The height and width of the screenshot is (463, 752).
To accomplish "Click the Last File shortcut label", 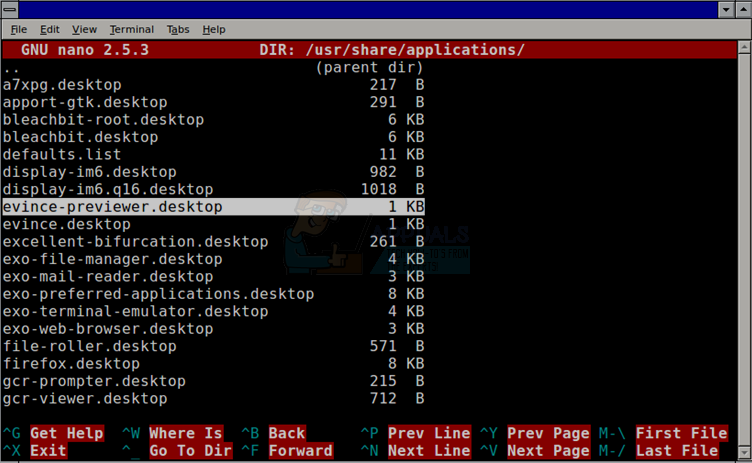I will click(x=677, y=451).
